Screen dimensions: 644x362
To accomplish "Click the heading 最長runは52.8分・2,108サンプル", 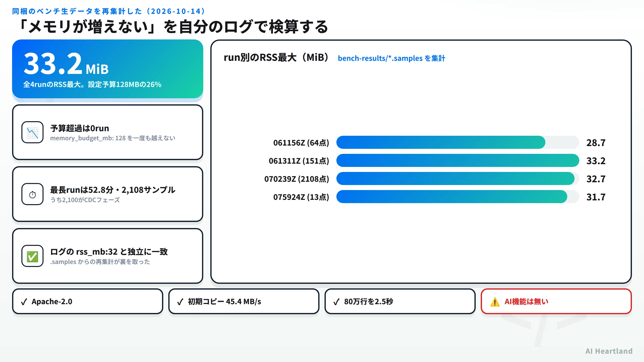I will 113,190.
